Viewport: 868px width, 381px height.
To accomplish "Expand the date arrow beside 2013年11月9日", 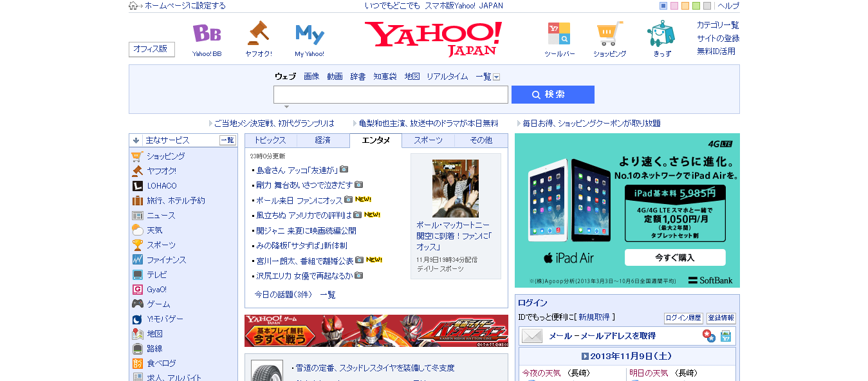I will pos(585,356).
